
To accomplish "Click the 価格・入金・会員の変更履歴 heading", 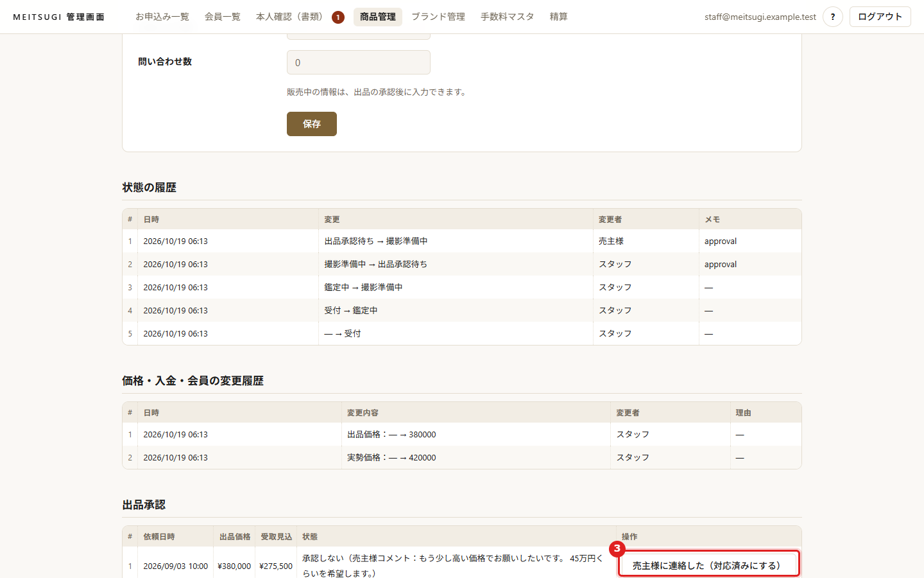I will click(193, 381).
